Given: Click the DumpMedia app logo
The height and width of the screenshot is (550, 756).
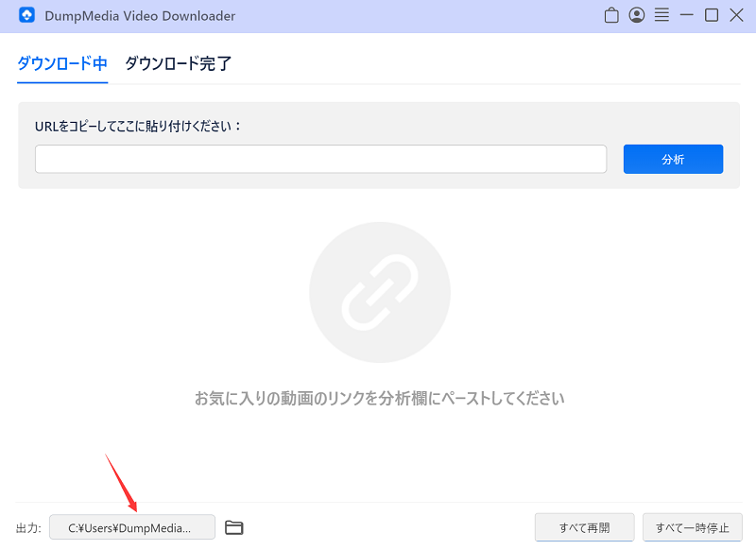Looking at the screenshot, I should coord(27,15).
